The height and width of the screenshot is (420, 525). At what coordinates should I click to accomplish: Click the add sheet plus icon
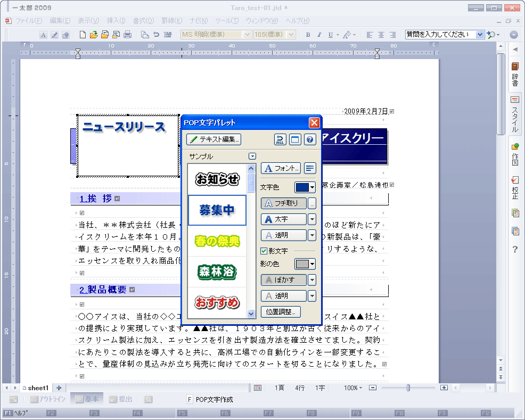(x=59, y=388)
